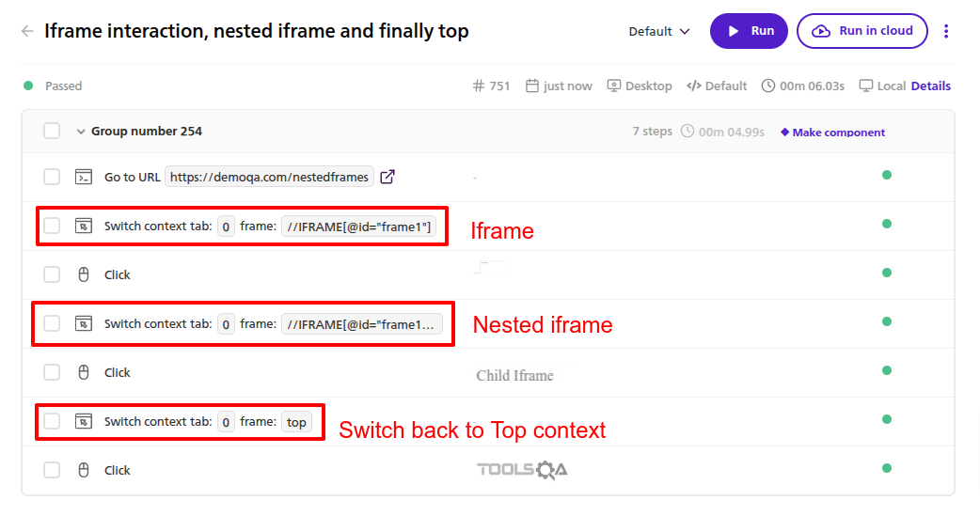Open the Default profile dropdown

(659, 31)
